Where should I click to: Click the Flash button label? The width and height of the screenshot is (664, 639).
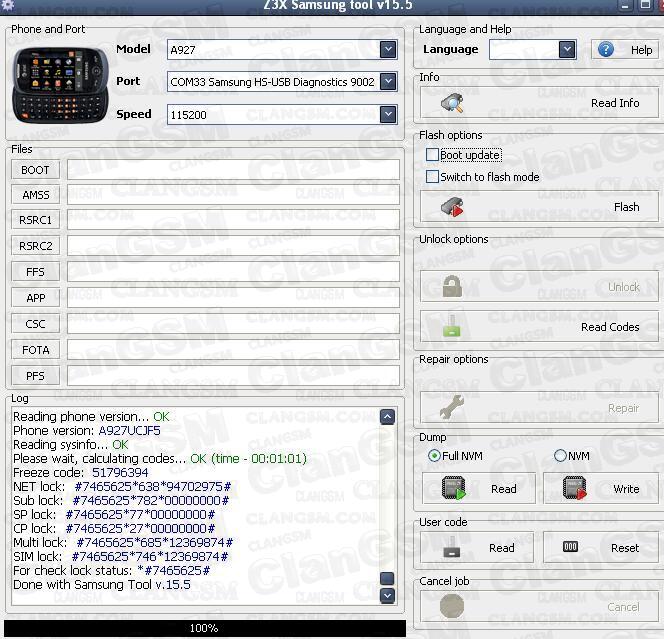click(x=626, y=207)
